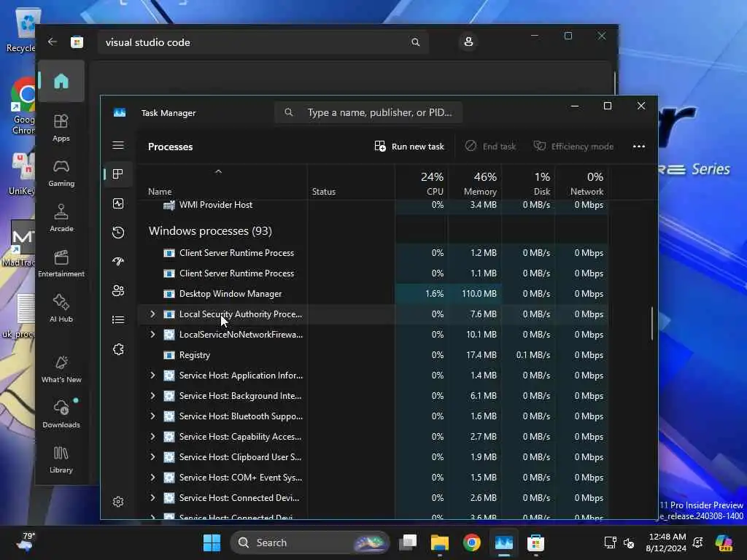
Task: Open Downloads in Microsoft Store sidebar
Action: (x=61, y=414)
